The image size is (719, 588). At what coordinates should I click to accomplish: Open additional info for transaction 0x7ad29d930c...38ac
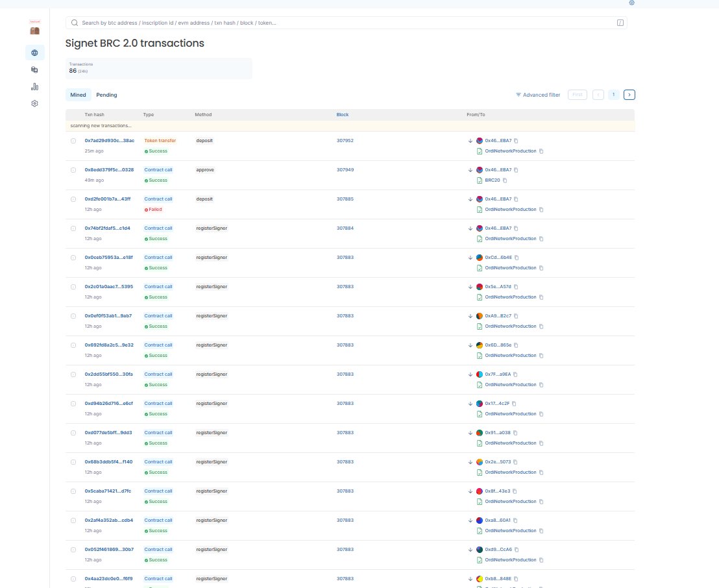coord(73,141)
